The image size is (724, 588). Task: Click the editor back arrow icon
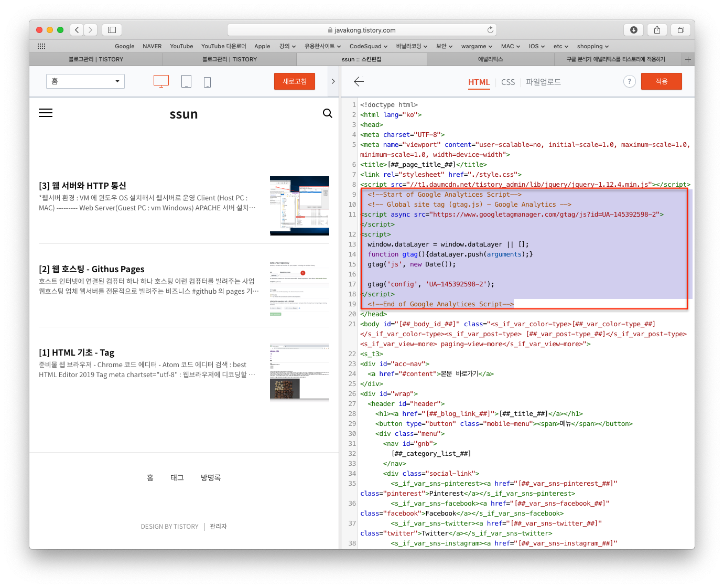[x=359, y=81]
